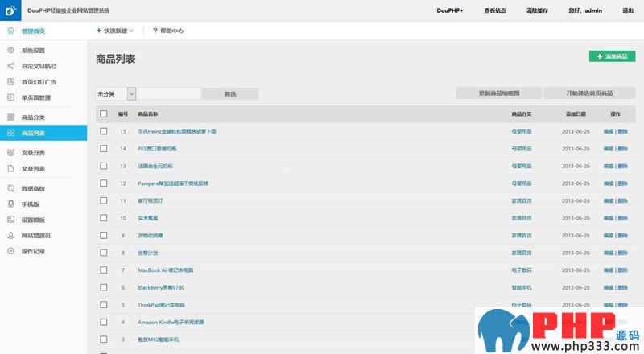
Task: Click the clock icon for 操作记录
Action: coord(11,251)
